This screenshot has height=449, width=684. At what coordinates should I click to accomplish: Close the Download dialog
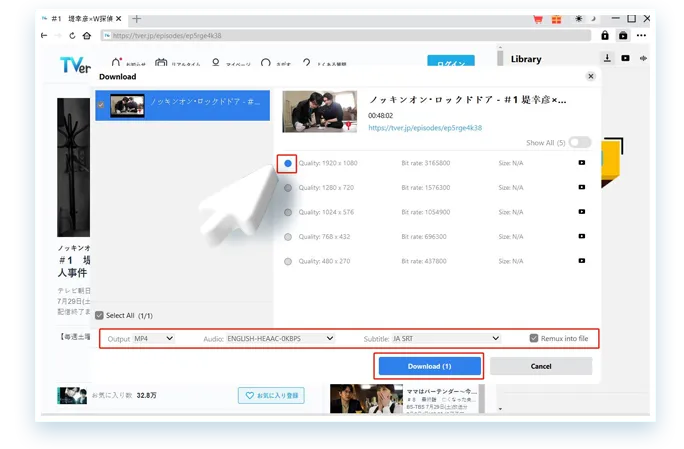click(x=591, y=76)
